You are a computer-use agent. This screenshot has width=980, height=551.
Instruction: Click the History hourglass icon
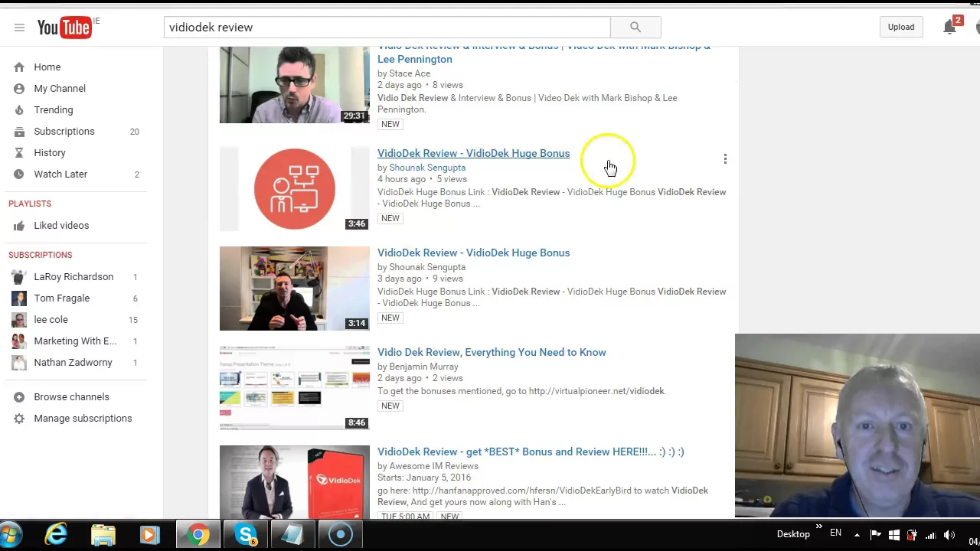tap(19, 153)
